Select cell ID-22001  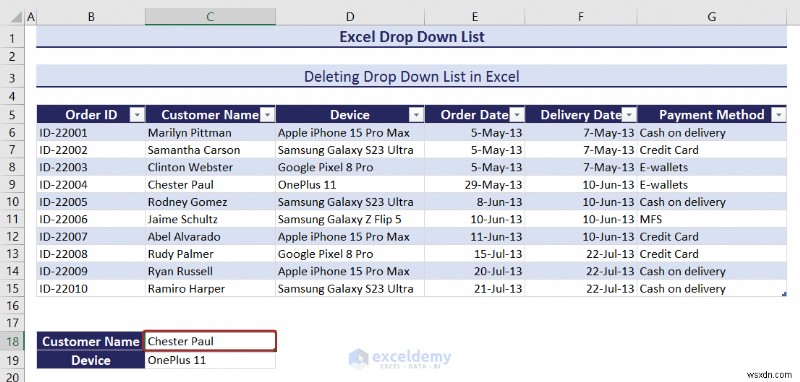[91, 133]
